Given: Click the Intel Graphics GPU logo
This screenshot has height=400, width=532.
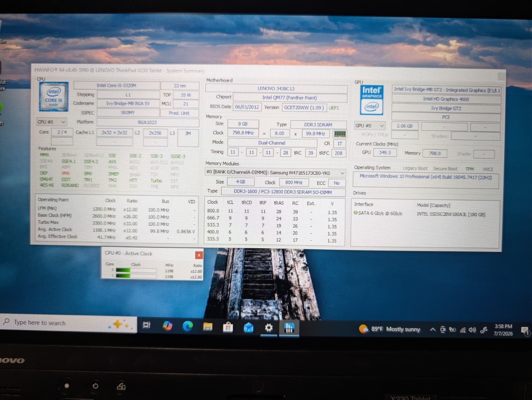Looking at the screenshot, I should pyautogui.click(x=371, y=100).
